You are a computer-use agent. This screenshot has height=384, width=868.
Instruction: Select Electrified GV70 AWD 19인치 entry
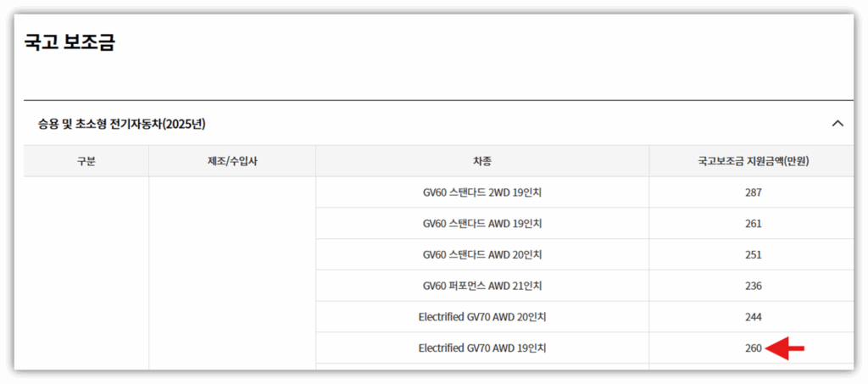pyautogui.click(x=482, y=348)
